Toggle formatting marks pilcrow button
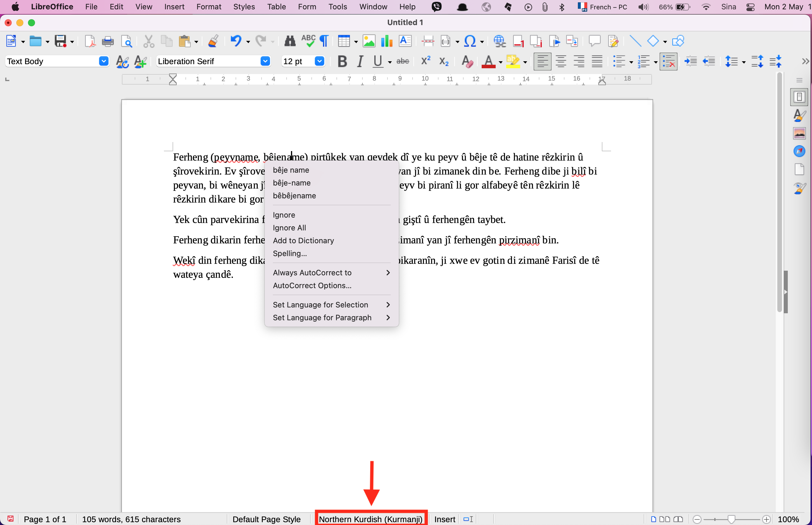Screen dimensions: 812x525 (324, 41)
